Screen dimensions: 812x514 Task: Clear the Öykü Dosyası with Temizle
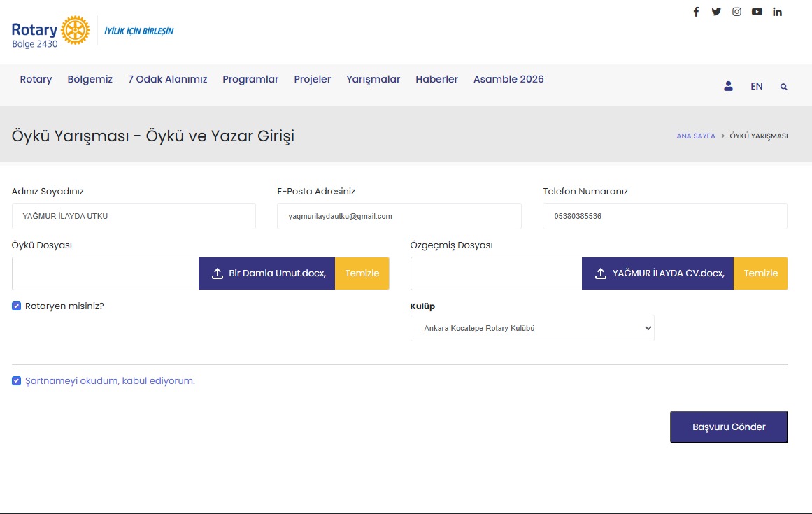coord(362,273)
